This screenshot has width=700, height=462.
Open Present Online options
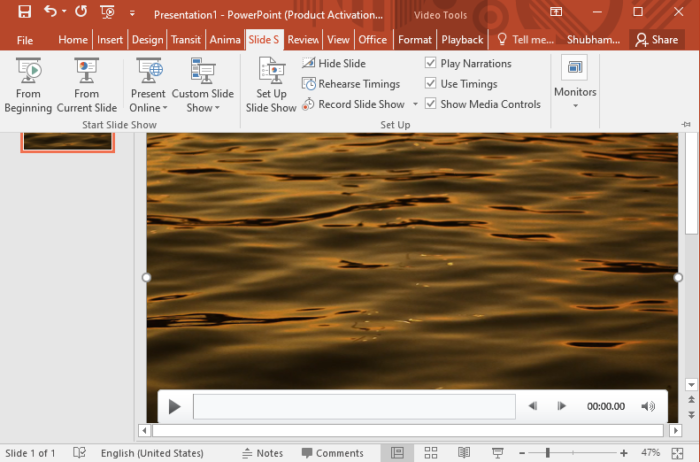point(148,85)
